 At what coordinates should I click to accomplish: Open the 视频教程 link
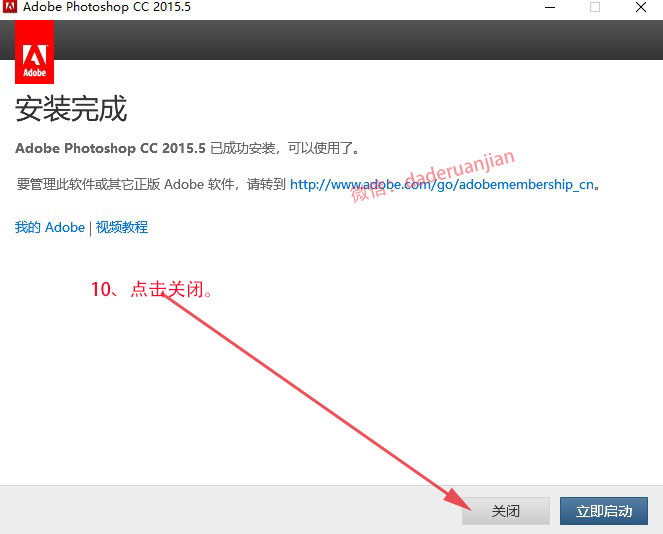tap(122, 227)
